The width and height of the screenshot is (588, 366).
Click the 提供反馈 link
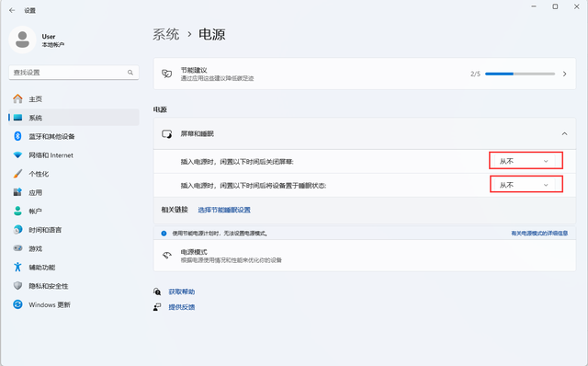coord(182,307)
